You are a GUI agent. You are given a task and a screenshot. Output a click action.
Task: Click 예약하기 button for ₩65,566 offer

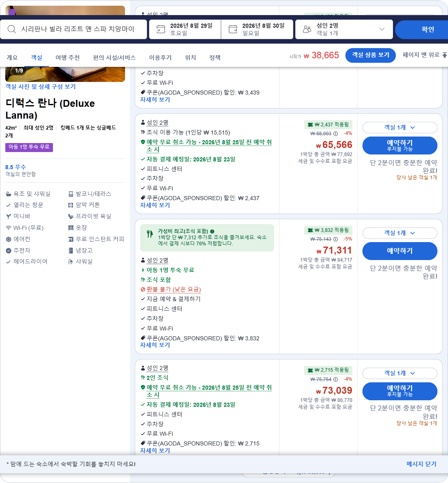pos(400,146)
